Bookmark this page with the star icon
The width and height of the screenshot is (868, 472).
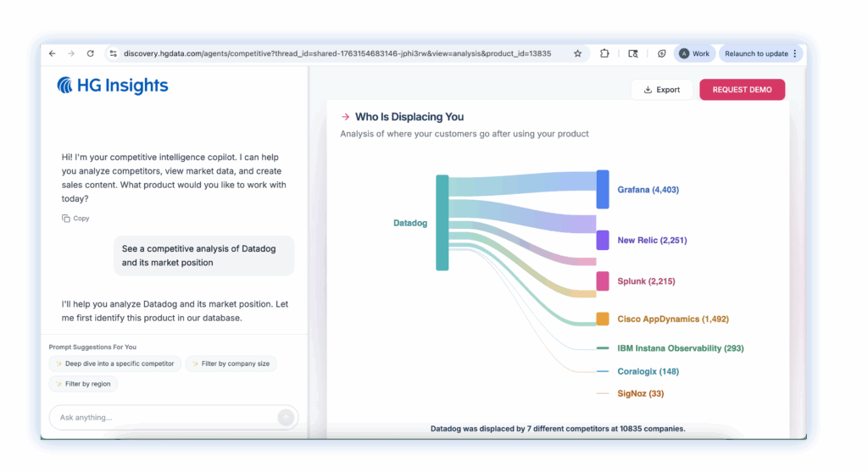click(577, 53)
